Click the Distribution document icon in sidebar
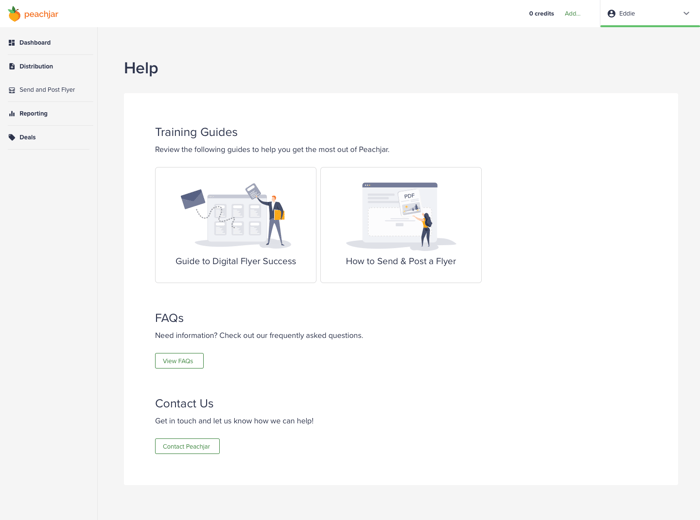 [12, 67]
